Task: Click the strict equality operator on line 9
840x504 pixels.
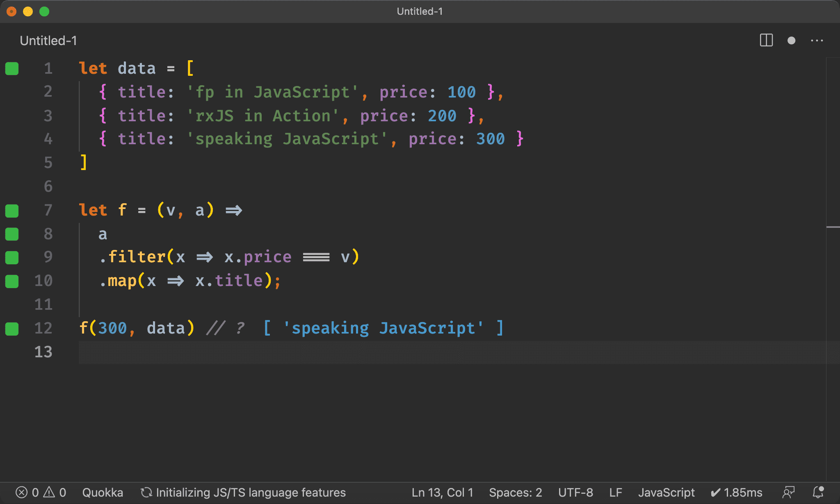Action: (316, 257)
